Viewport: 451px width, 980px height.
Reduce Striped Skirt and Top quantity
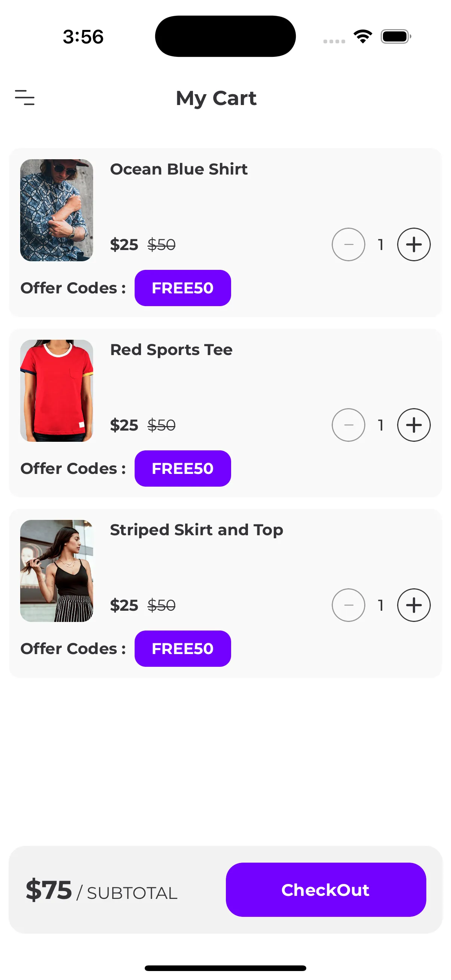point(348,605)
